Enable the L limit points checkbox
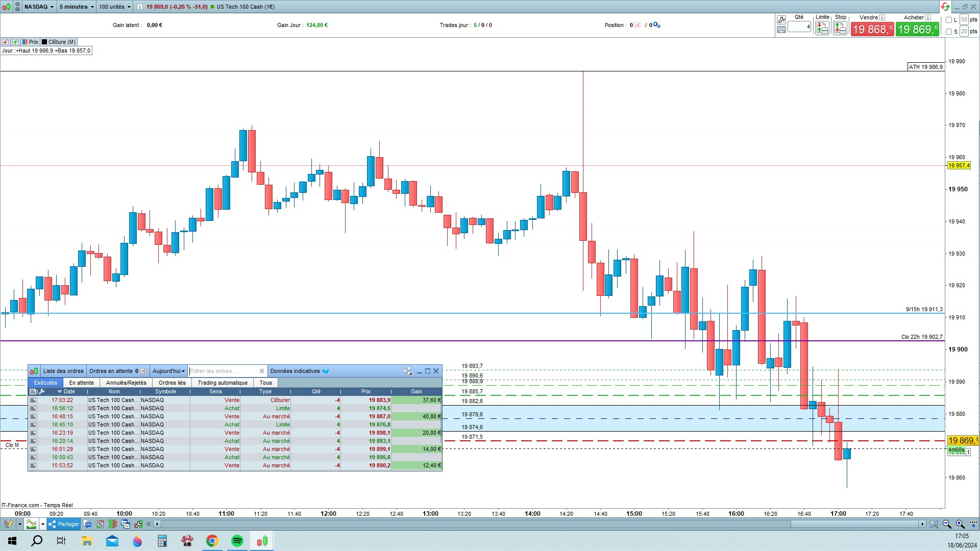This screenshot has width=980, height=551. tap(949, 20)
